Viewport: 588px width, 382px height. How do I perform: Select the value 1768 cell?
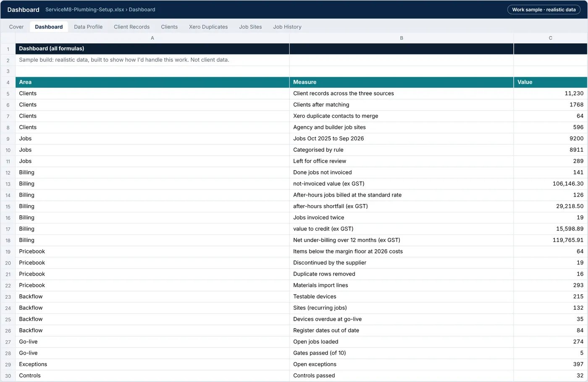550,105
